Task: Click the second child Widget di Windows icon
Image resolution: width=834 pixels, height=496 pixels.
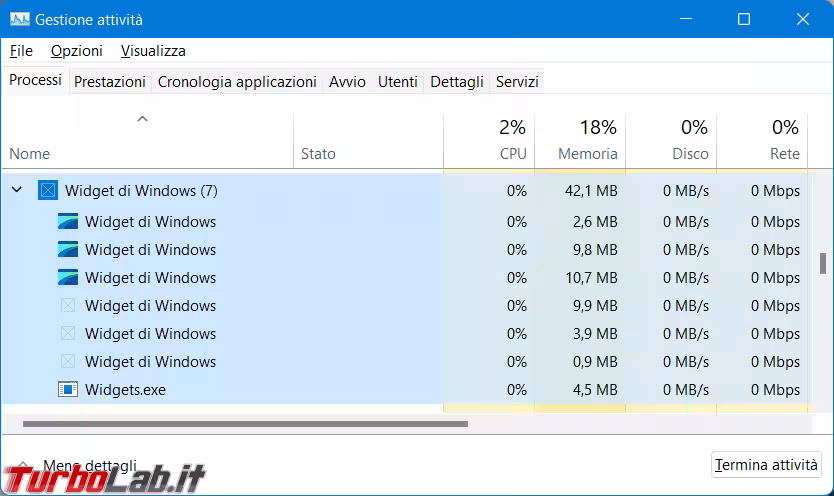Action: coord(68,250)
